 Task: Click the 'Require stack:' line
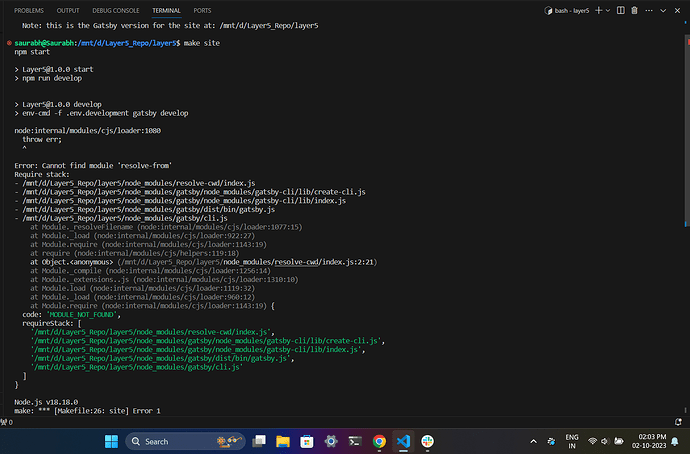(42, 175)
